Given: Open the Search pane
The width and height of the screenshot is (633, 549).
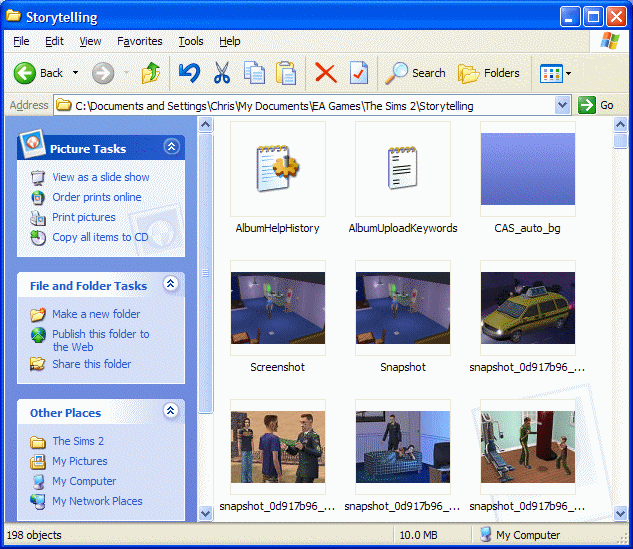Looking at the screenshot, I should coord(415,73).
